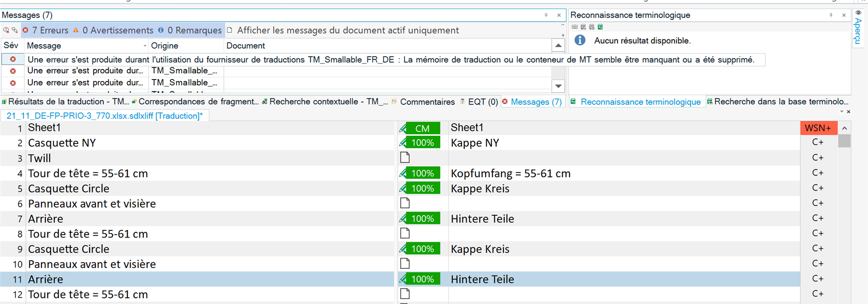Select the 21_11_DE-FP-PRIO-3_770.xlsx.sdlxliff document tab
This screenshot has height=304, width=868.
click(x=105, y=116)
